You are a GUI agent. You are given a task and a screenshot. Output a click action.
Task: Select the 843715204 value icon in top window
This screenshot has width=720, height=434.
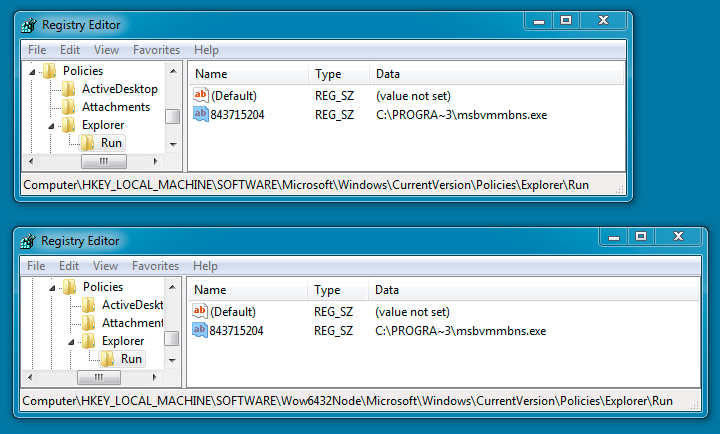click(x=200, y=115)
